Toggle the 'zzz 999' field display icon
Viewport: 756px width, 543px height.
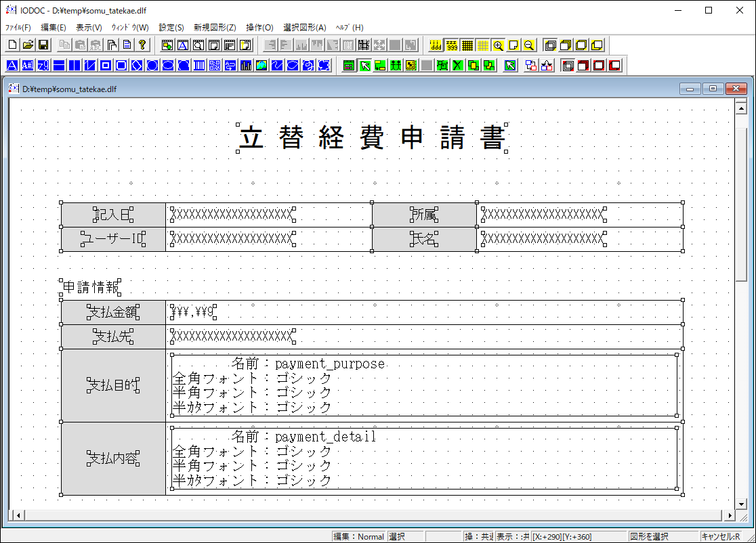452,45
